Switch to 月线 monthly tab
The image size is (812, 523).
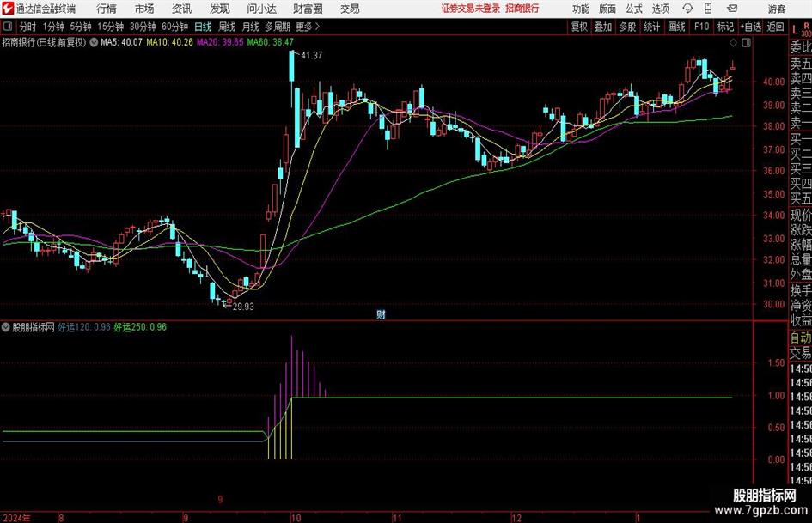pos(251,27)
